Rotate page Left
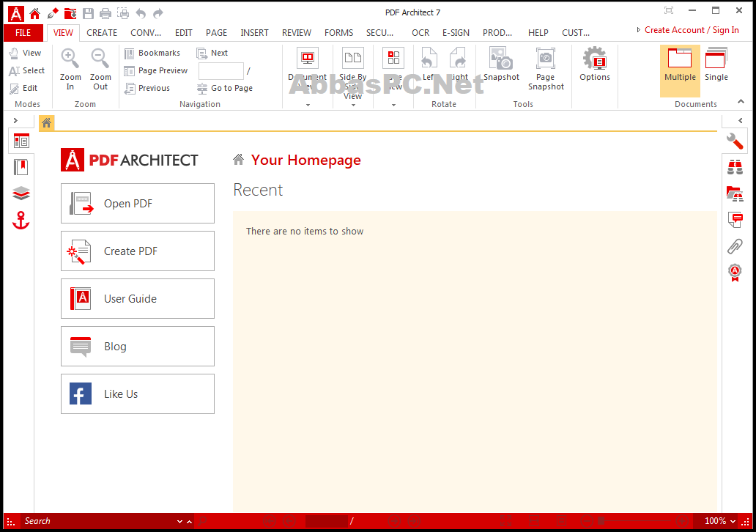 (429, 64)
